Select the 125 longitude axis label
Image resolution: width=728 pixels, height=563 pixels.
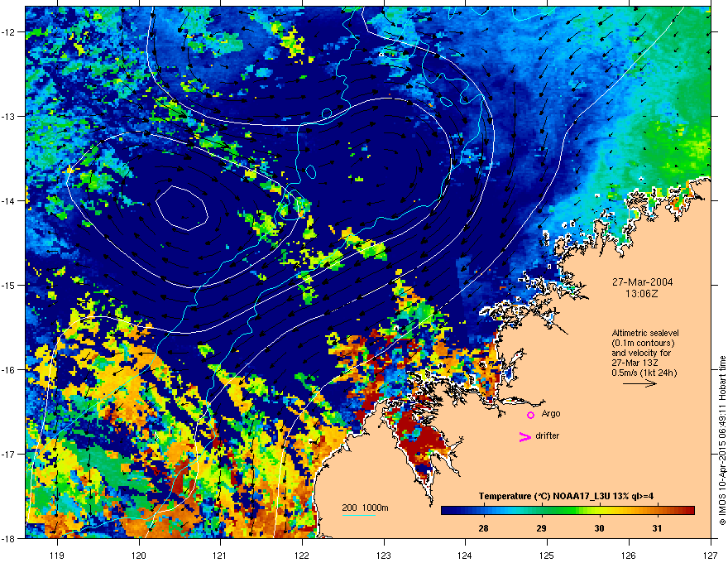pos(547,555)
